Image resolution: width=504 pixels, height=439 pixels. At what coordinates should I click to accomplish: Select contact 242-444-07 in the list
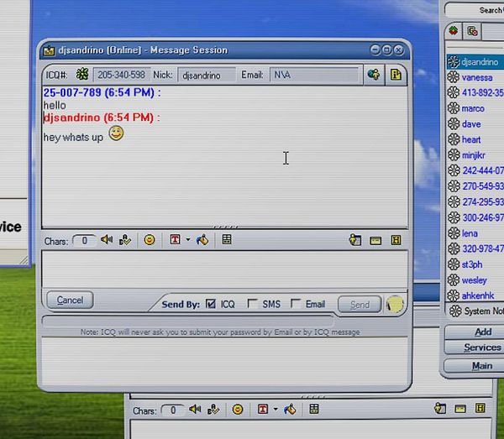[475, 170]
